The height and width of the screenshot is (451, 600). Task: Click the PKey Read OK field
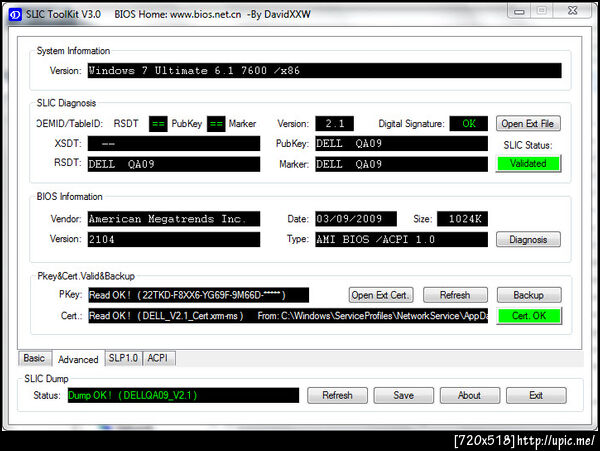(199, 295)
